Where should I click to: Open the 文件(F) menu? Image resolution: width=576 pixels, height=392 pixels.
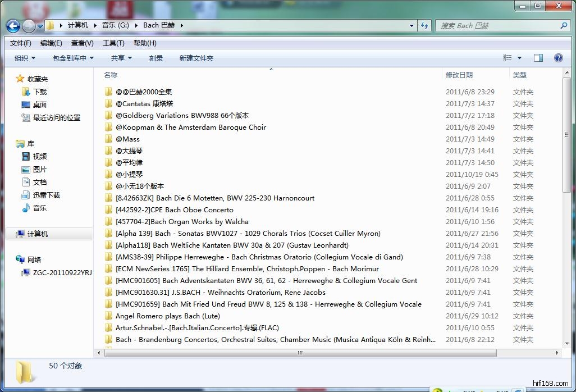point(21,43)
